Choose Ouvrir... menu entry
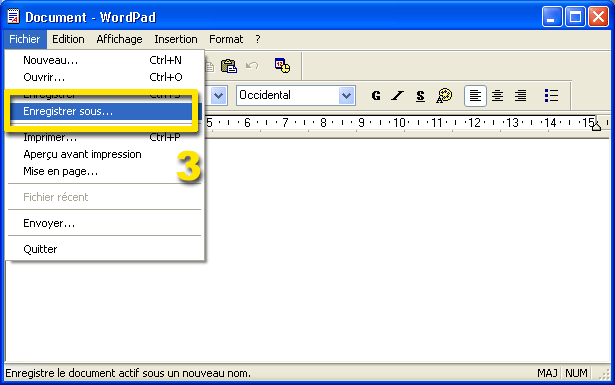This screenshot has height=385, width=615. 104,77
